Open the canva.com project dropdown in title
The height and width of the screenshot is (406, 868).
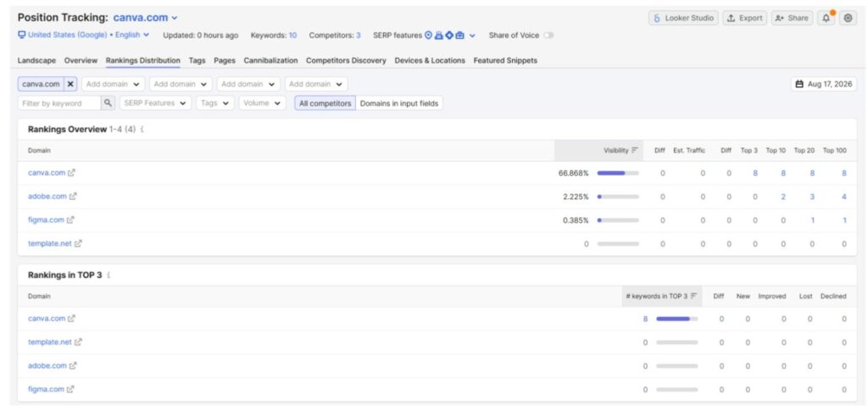(146, 18)
